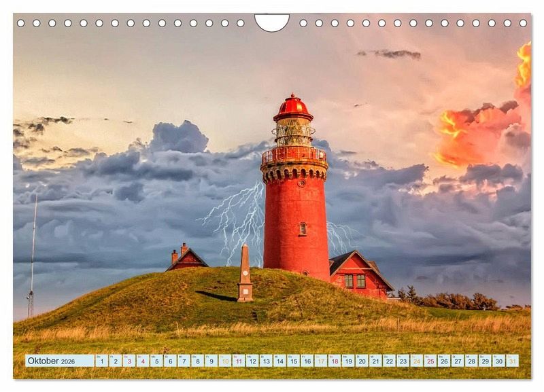Choose day 13 in the calendar row
The height and width of the screenshot is (392, 544).
(266, 361)
